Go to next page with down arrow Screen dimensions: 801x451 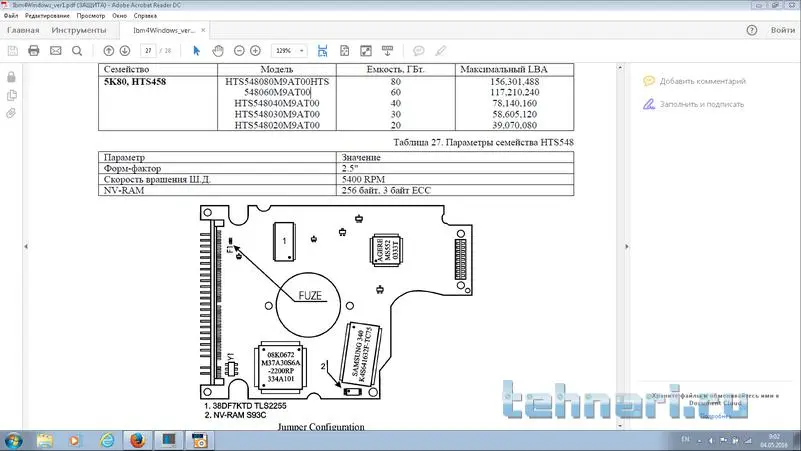(x=126, y=50)
